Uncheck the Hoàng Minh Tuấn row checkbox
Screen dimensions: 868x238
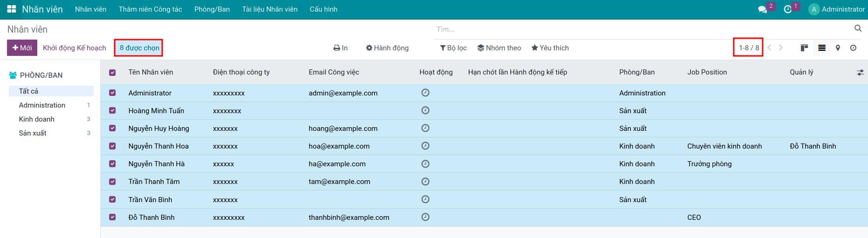[112, 111]
